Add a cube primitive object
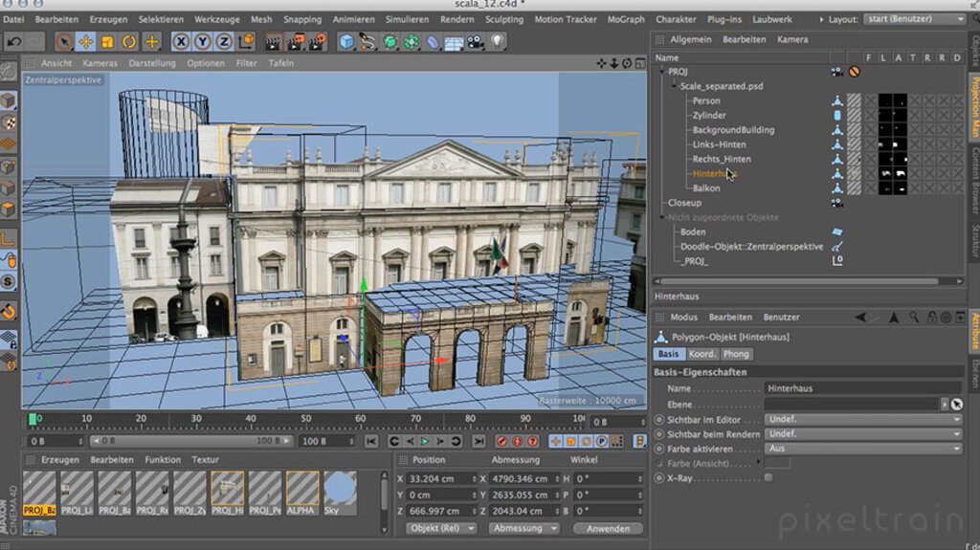980x550 pixels. [x=346, y=42]
